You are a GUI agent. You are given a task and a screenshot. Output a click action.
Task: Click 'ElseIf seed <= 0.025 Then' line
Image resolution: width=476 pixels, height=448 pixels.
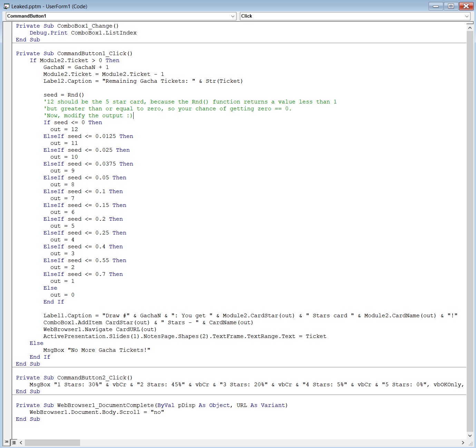[87, 150]
